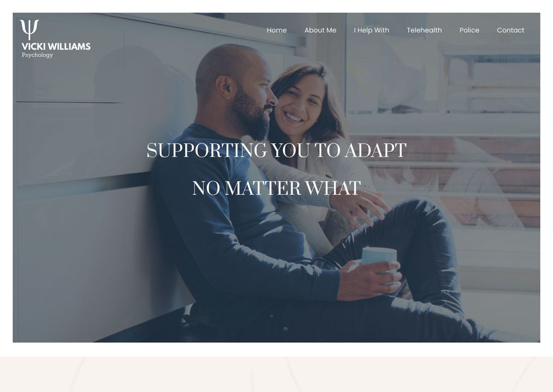This screenshot has height=392, width=553.
Task: Open the Police navigation link
Action: 469,30
